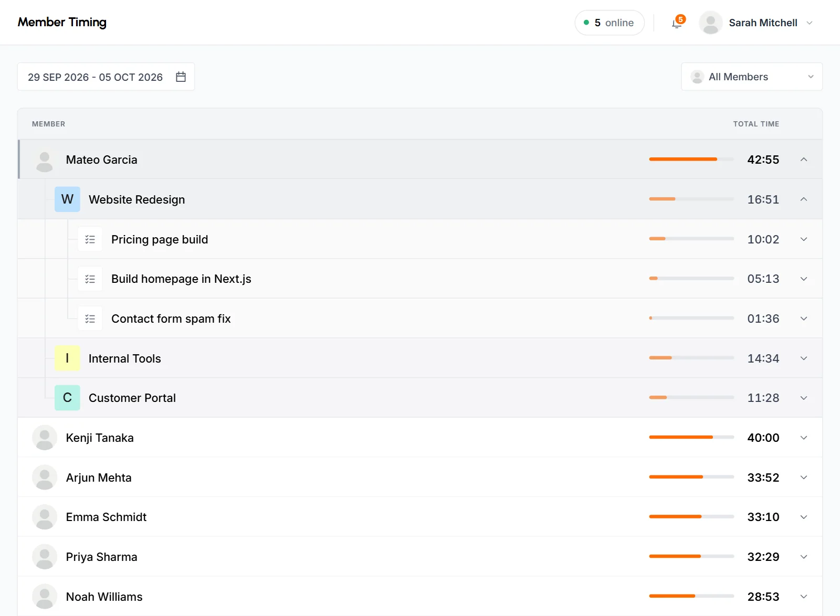Click the 16:51 time value

pyautogui.click(x=763, y=199)
